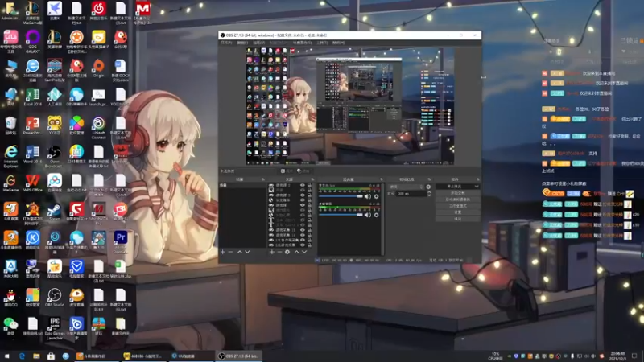The height and width of the screenshot is (362, 644).
Task: Open source Properties gear above the docks
Action: pos(287,171)
